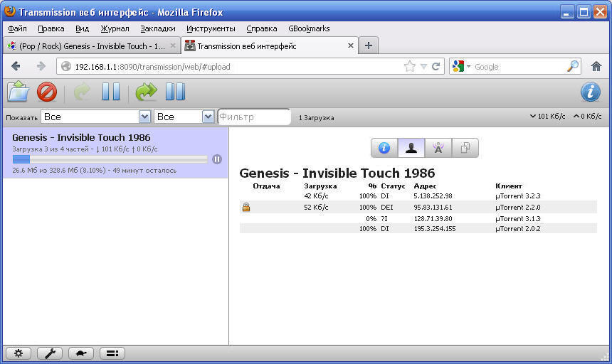612x364 pixels.
Task: Click the encrypted peer lock icon
Action: tap(246, 207)
